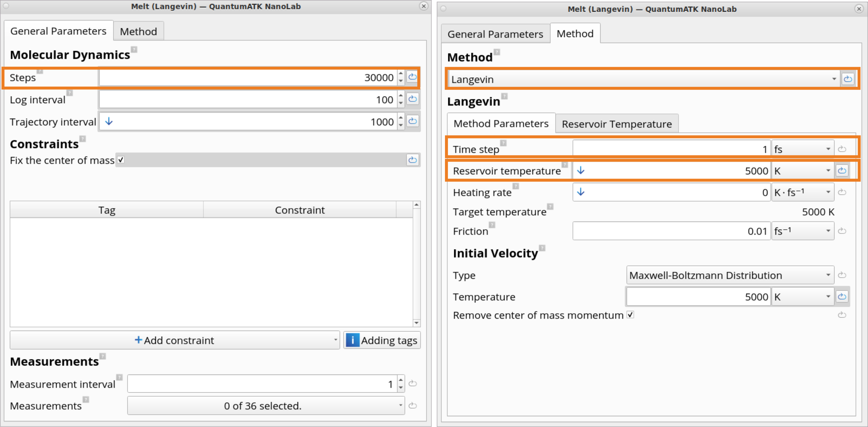Open the Langevin method dropdown
Screen dimensions: 868x427
(644, 79)
